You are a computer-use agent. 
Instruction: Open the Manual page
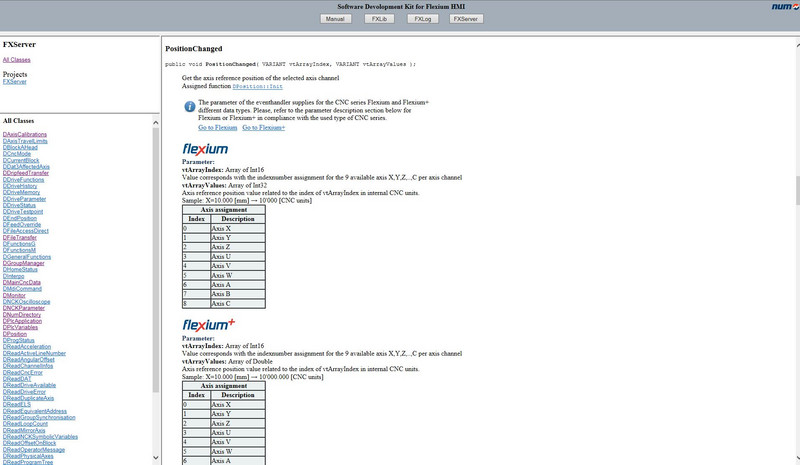pos(336,18)
